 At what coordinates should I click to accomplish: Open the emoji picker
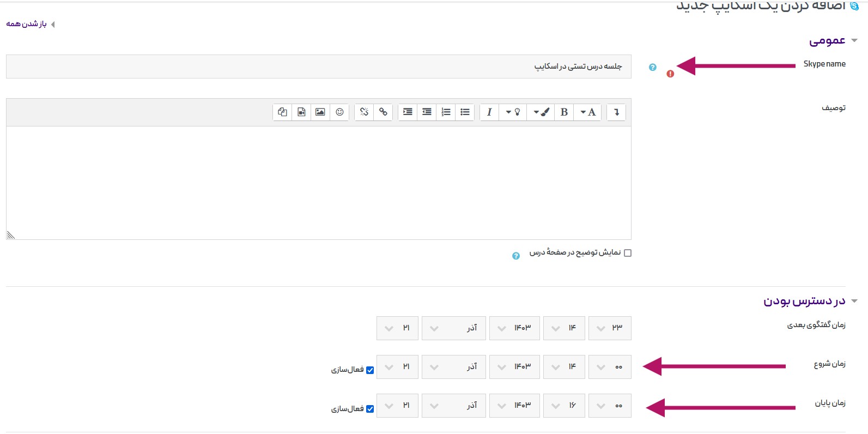click(339, 112)
